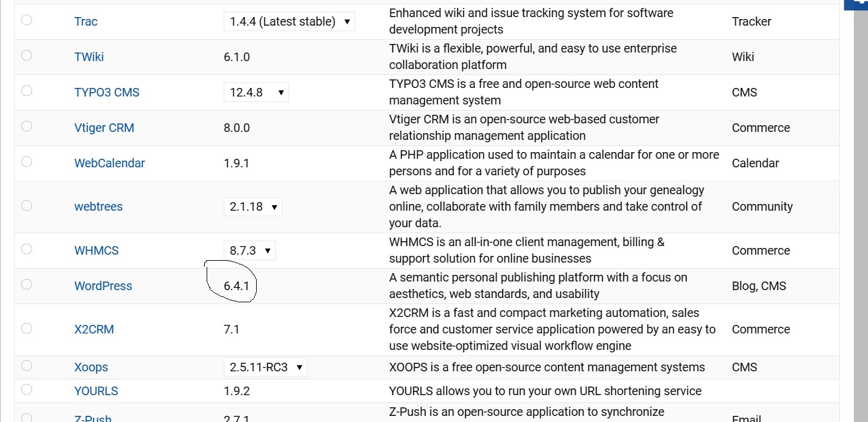This screenshot has width=868, height=422.
Task: Open the WHMCS version dropdown
Action: 249,250
